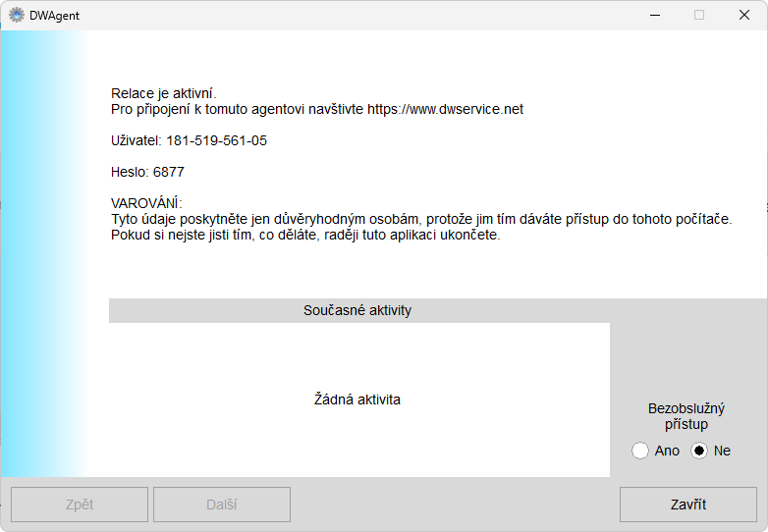The width and height of the screenshot is (768, 532).
Task: Click the line starting Tyto údaje poskytněte
Action: point(421,219)
